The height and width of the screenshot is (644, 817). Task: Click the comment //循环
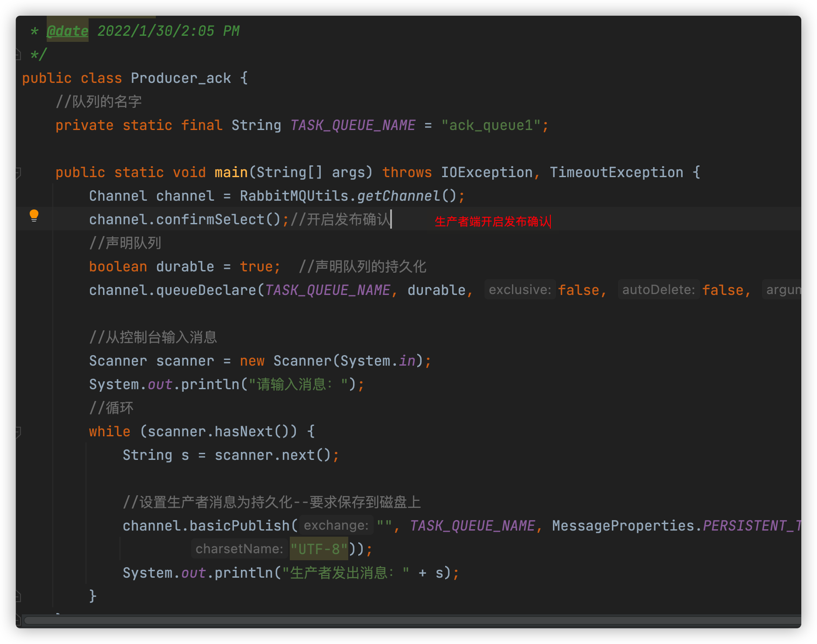pos(111,408)
